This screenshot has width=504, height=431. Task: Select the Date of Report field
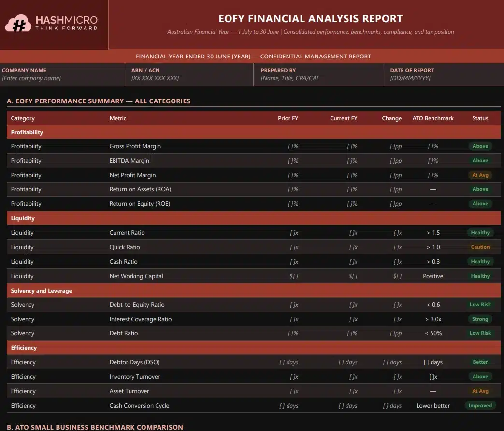[x=410, y=78]
